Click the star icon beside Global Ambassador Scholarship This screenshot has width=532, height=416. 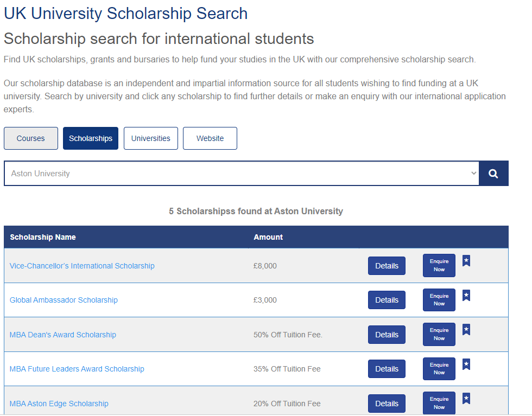(466, 295)
